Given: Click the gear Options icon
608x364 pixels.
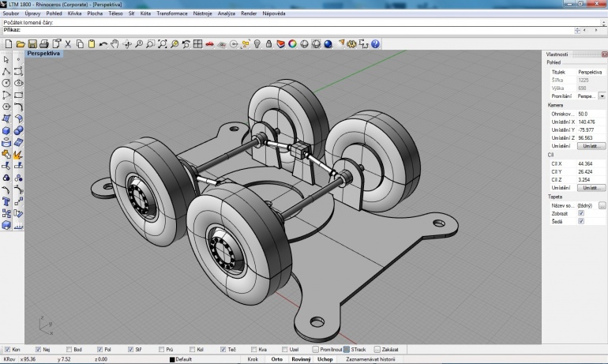Looking at the screenshot, I should point(351,43).
